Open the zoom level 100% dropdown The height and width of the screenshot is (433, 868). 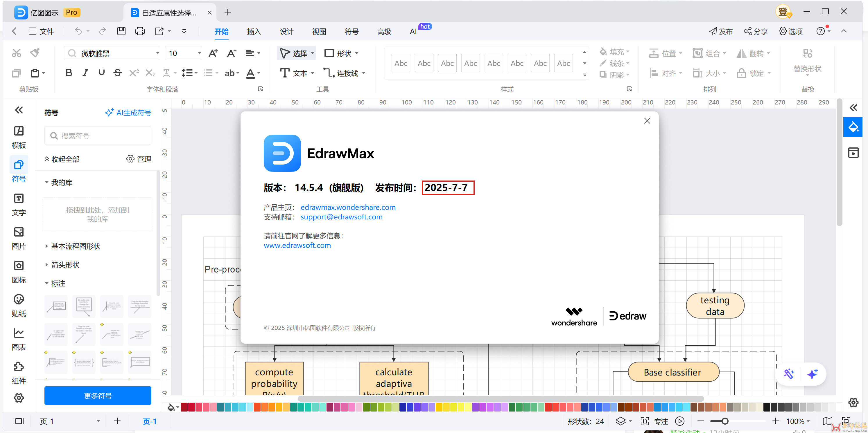798,421
